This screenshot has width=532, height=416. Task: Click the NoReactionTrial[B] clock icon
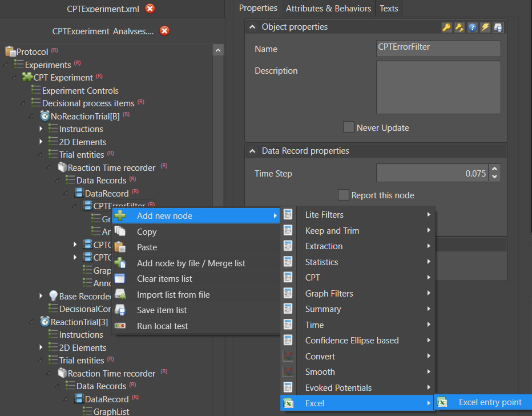point(45,116)
